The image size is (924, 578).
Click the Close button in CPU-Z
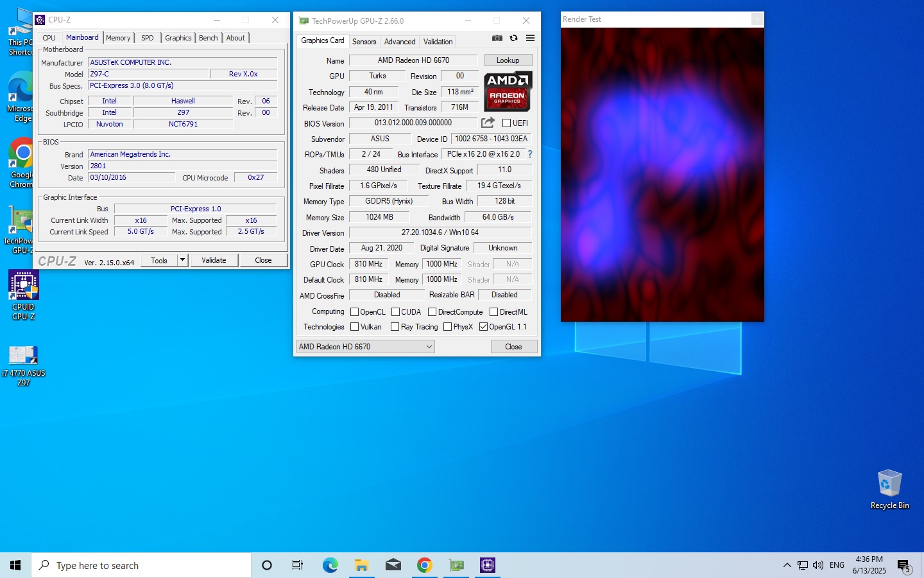263,260
